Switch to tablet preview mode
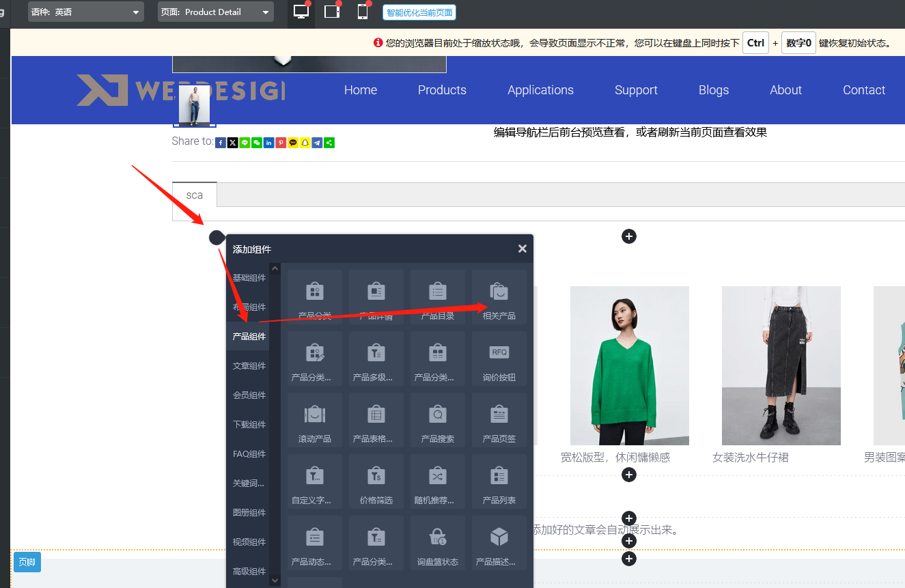Image resolution: width=905 pixels, height=588 pixels. point(331,12)
